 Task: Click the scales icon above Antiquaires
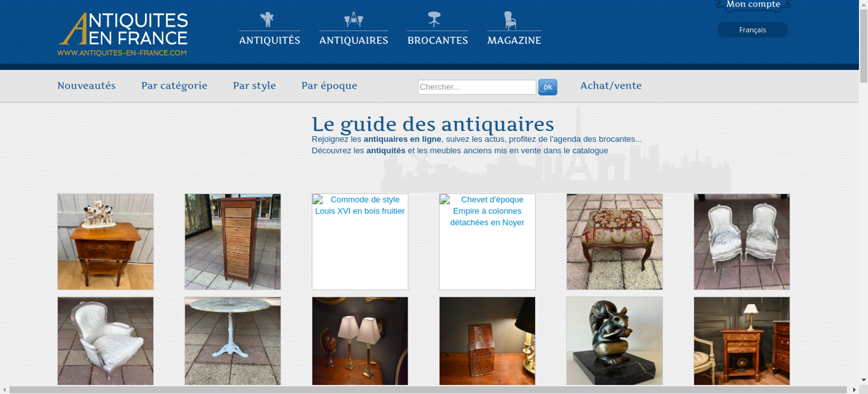[x=353, y=20]
